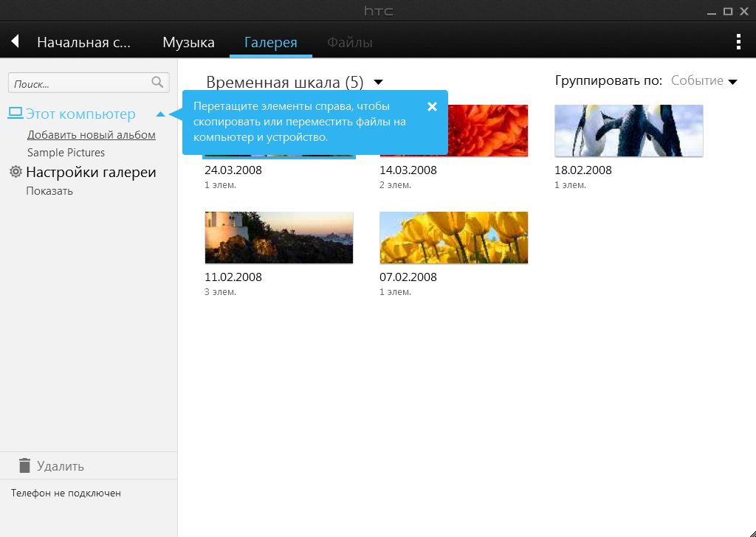Click Показать under gallery settings

coord(49,191)
